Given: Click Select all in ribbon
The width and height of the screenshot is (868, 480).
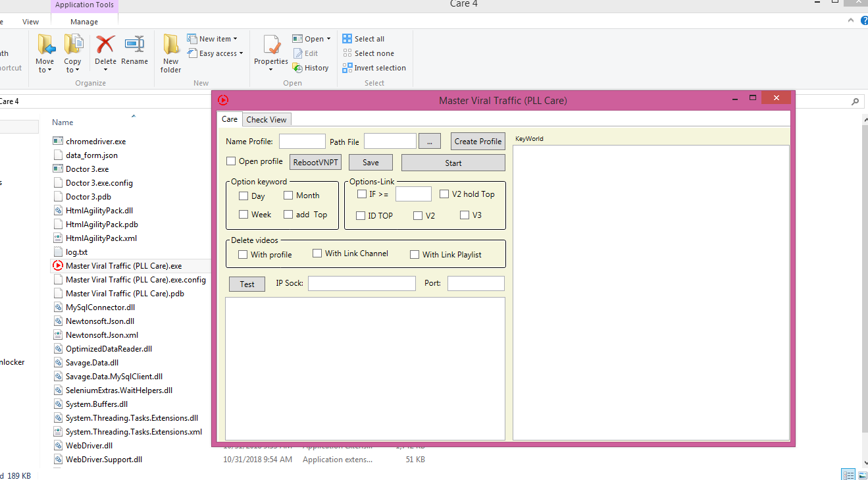Looking at the screenshot, I should (363, 39).
